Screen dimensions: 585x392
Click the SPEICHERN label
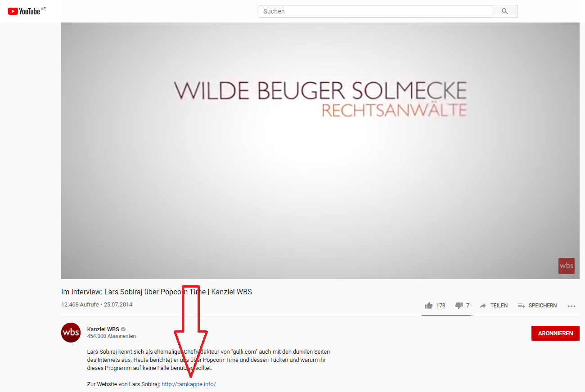click(x=543, y=306)
